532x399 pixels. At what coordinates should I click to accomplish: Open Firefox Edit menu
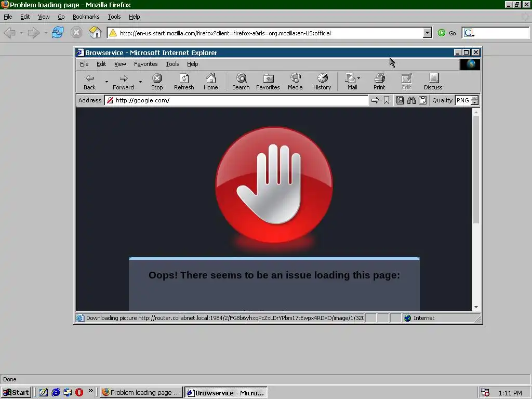coord(25,17)
